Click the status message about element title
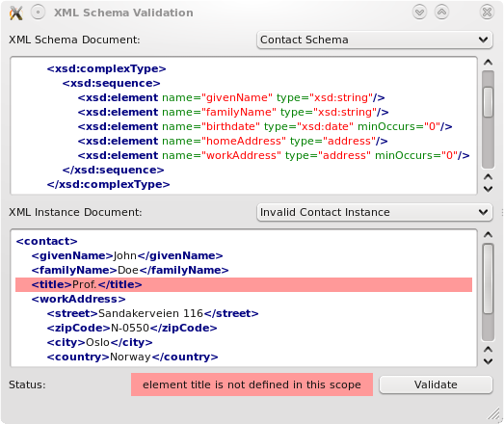Image resolution: width=504 pixels, height=424 pixels. [252, 384]
